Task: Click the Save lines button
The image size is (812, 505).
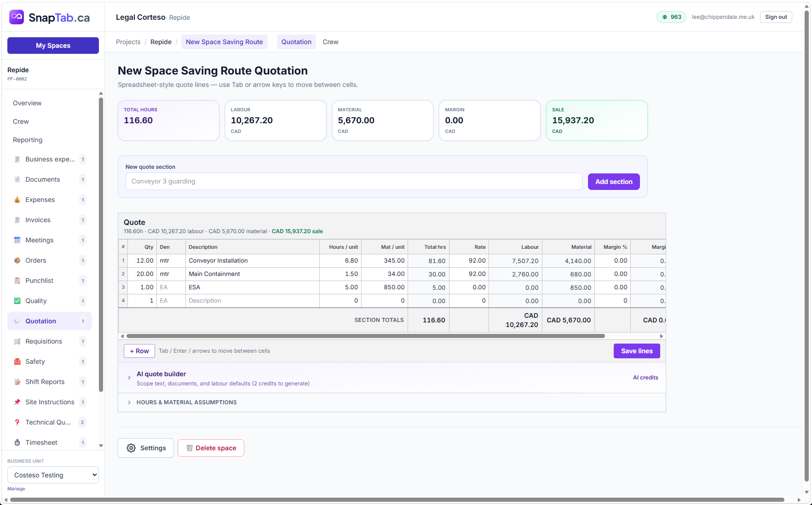Action: [637, 351]
